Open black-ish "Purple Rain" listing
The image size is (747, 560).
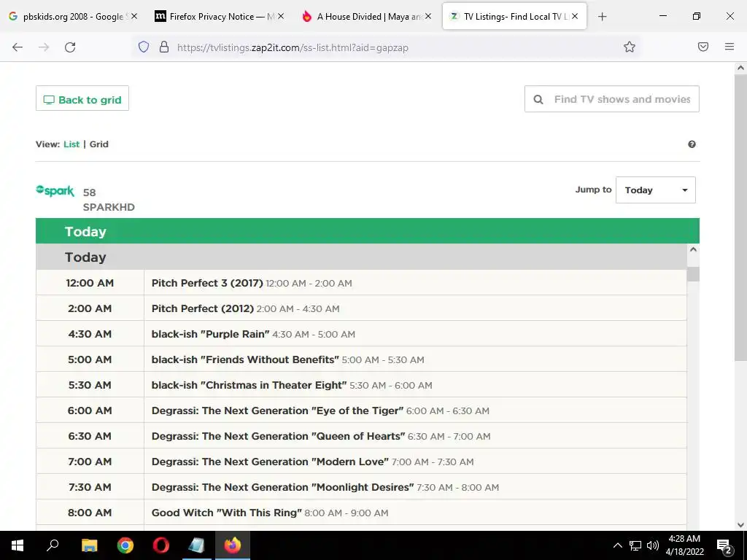[211, 334]
